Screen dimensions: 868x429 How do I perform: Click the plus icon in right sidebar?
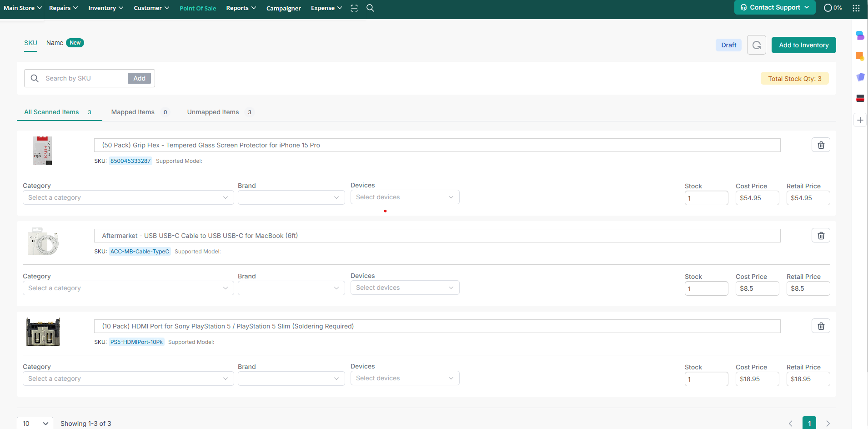click(860, 120)
